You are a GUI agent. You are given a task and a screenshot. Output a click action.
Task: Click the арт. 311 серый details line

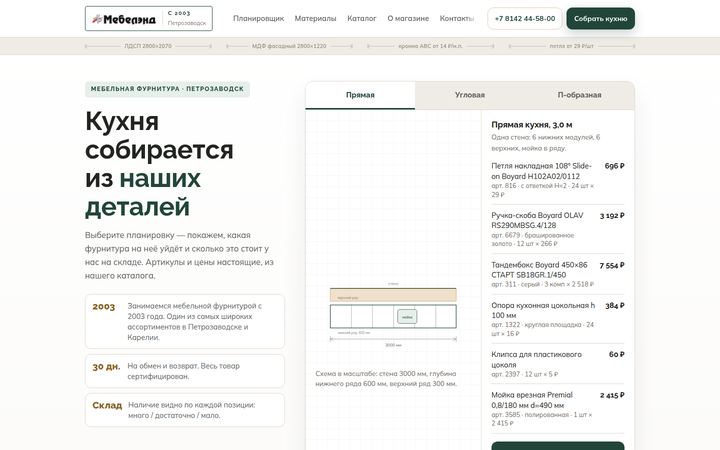click(x=542, y=284)
